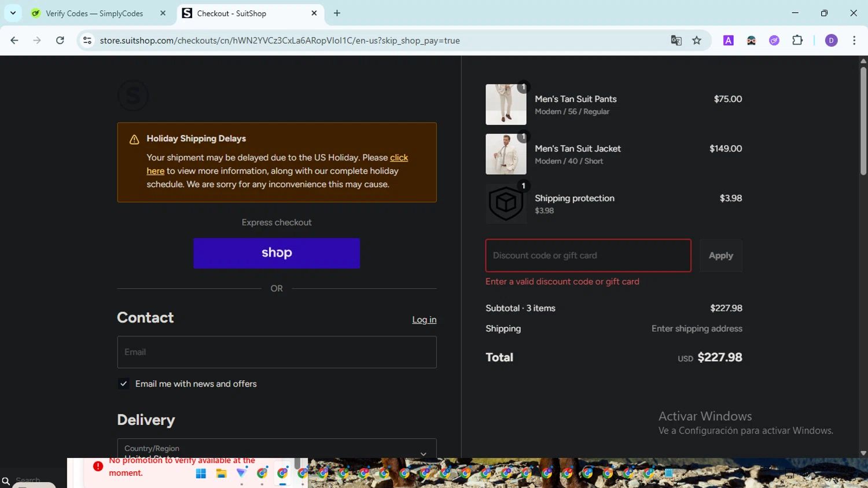868x488 pixels.
Task: Click the $75.00 pants price
Action: click(728, 99)
